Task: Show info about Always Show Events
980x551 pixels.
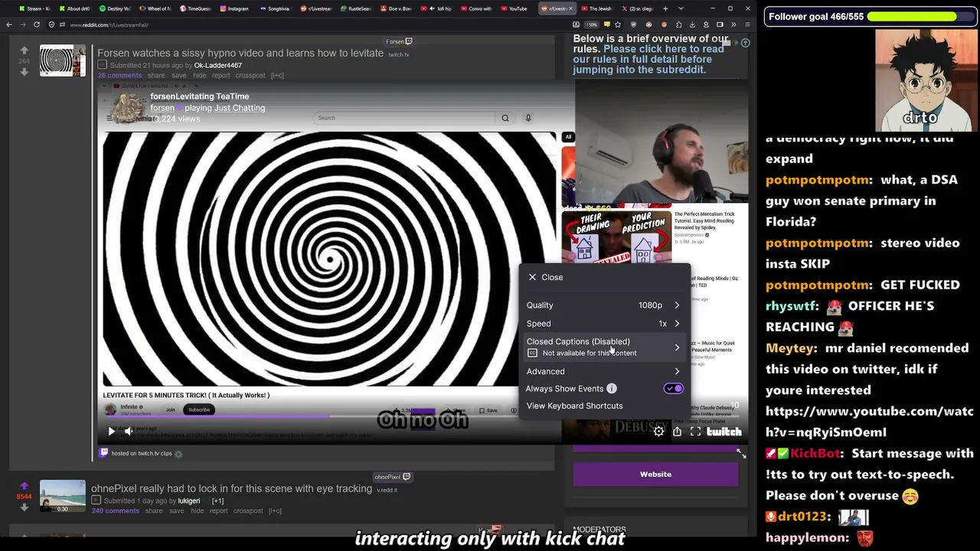Action: pyautogui.click(x=612, y=389)
